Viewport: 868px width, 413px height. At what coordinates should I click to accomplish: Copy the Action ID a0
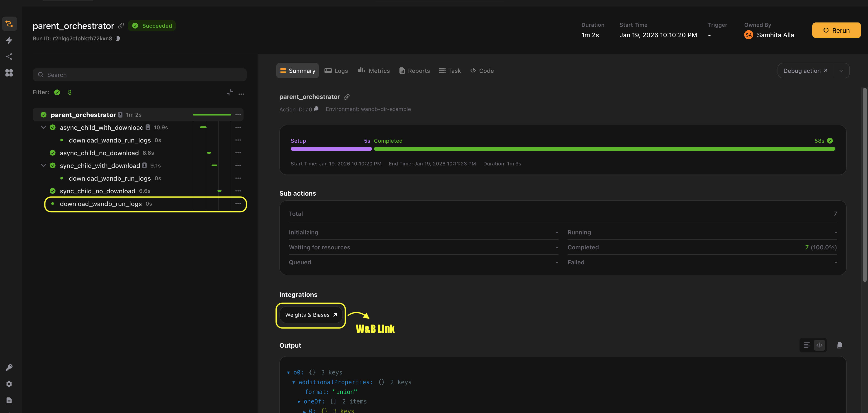(316, 109)
